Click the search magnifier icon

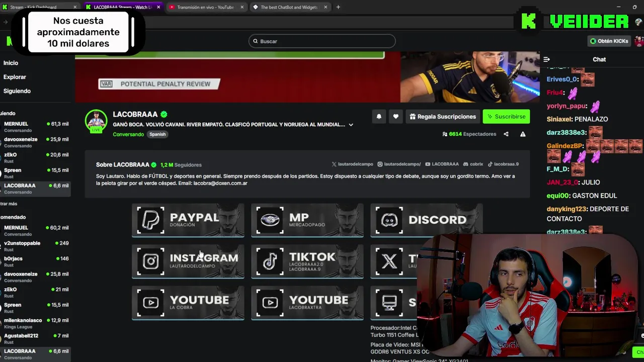255,41
